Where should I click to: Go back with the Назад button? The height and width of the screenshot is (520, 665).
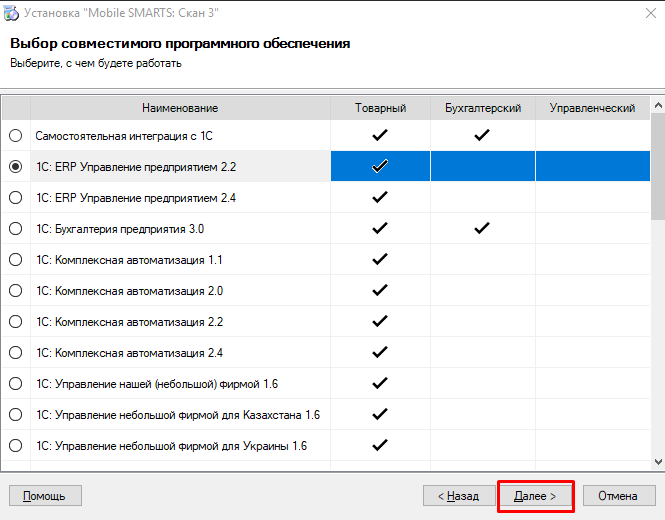pyautogui.click(x=459, y=496)
